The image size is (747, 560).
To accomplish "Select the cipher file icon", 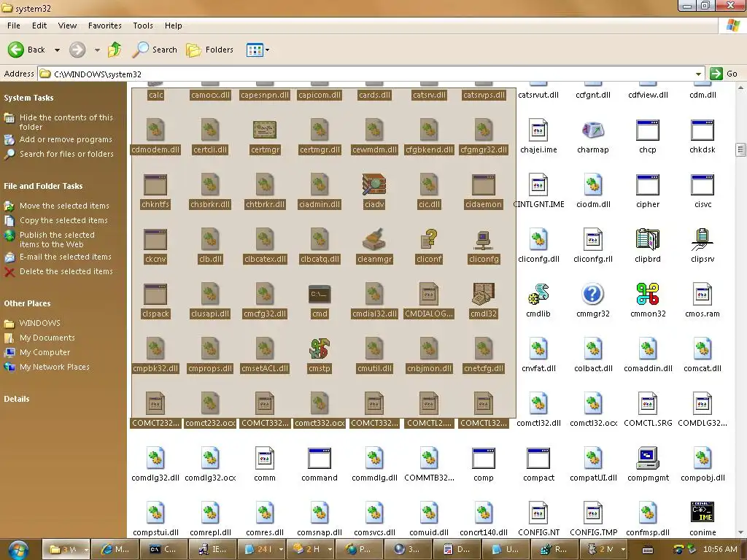I will point(648,184).
